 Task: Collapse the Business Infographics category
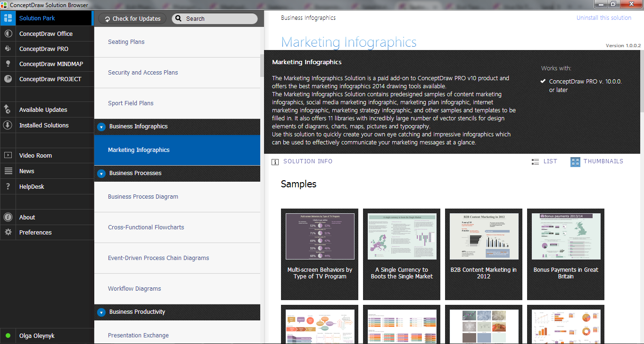tap(101, 127)
